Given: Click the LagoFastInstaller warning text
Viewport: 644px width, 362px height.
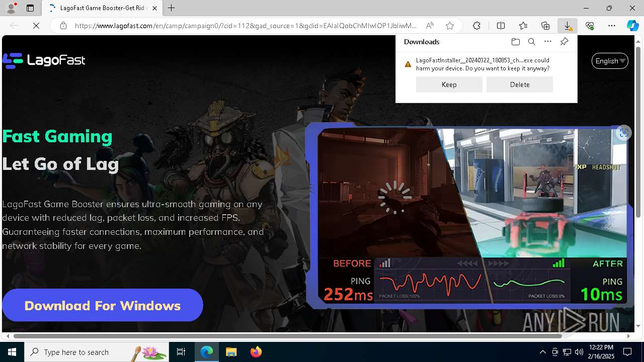Looking at the screenshot, I should [482, 64].
